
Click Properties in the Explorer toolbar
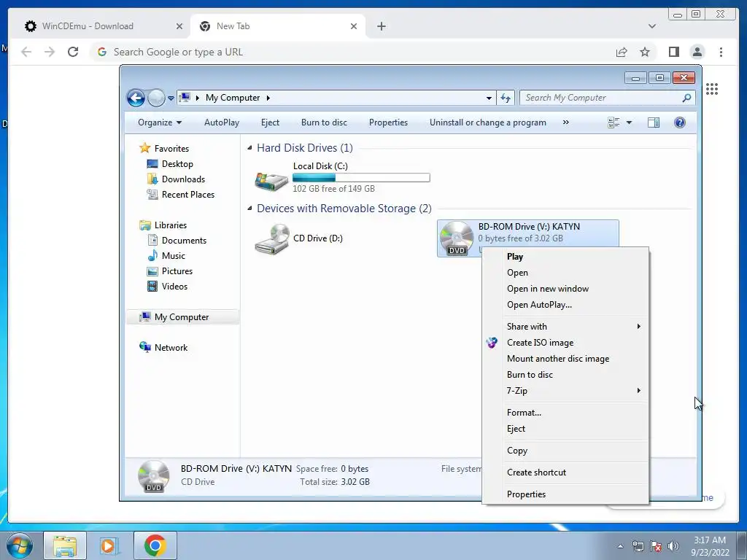pos(388,122)
